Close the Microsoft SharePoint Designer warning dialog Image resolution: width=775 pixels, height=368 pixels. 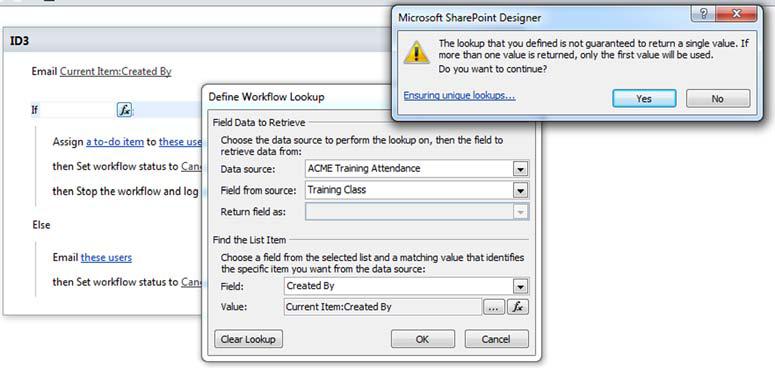coord(736,14)
